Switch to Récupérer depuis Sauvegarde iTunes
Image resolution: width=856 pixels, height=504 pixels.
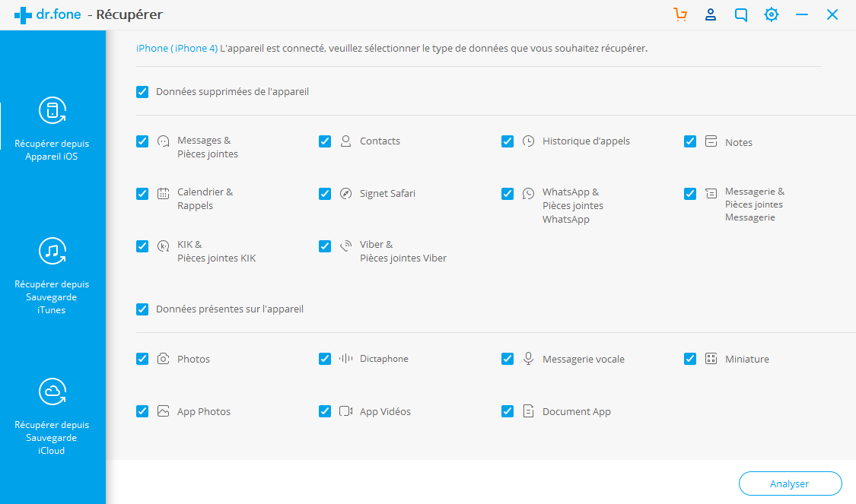point(52,276)
